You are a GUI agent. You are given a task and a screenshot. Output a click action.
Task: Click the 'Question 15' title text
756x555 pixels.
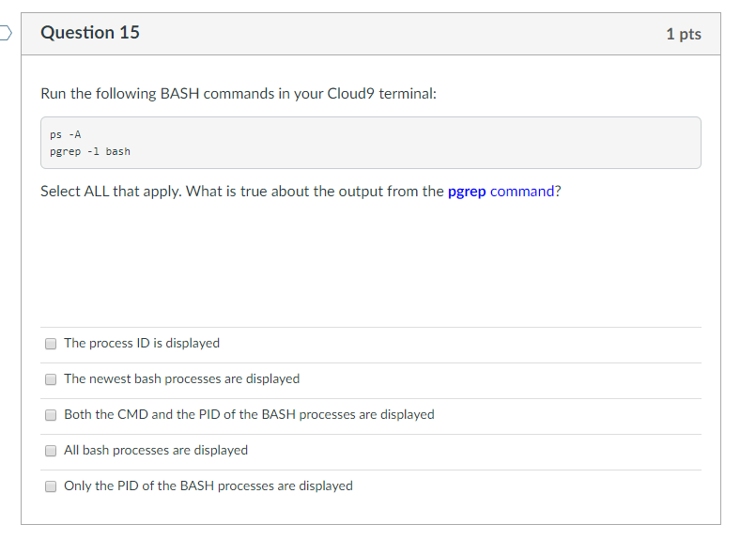click(90, 32)
